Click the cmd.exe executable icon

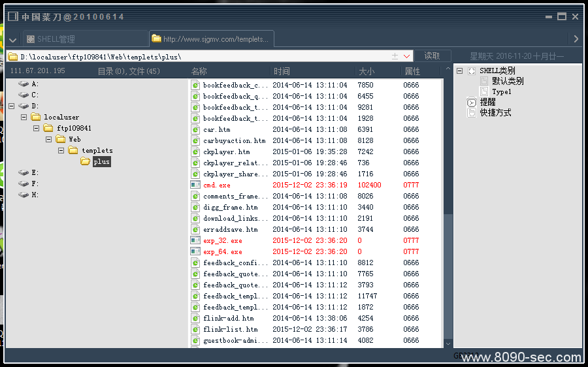pos(195,185)
